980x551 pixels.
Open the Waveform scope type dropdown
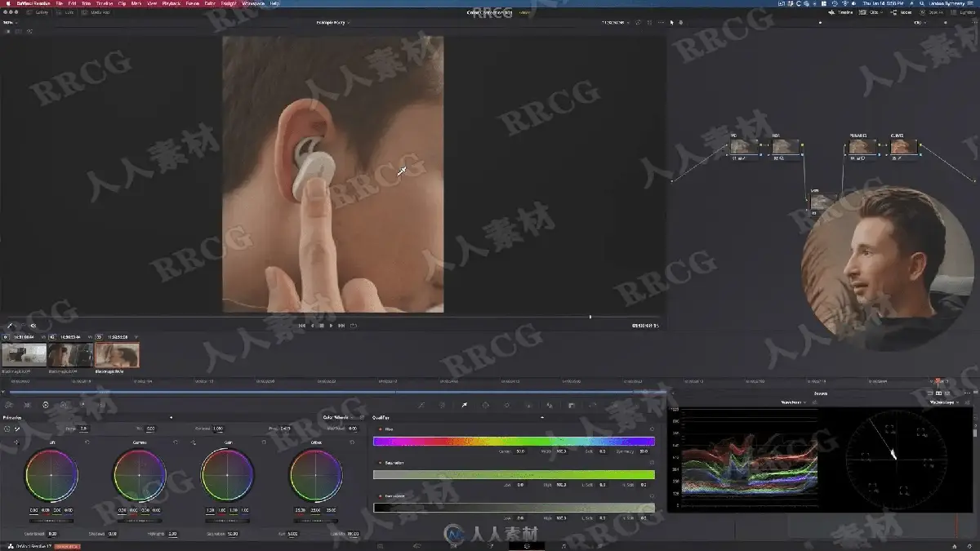coord(794,402)
